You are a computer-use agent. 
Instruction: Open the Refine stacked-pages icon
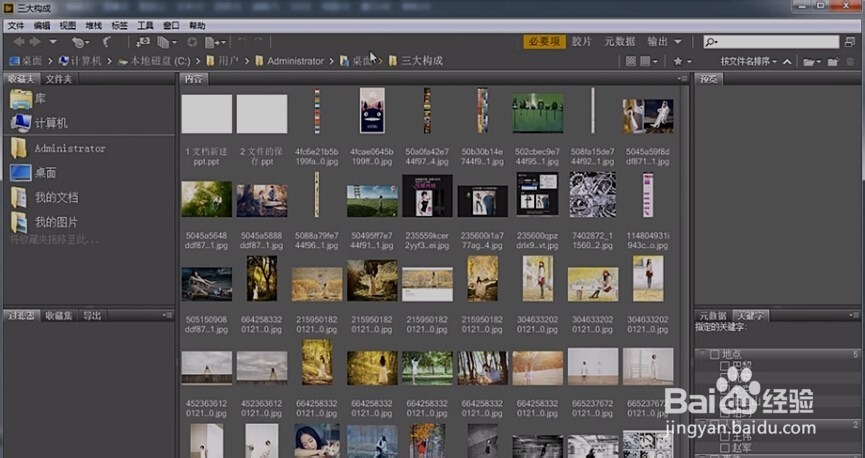pos(167,42)
